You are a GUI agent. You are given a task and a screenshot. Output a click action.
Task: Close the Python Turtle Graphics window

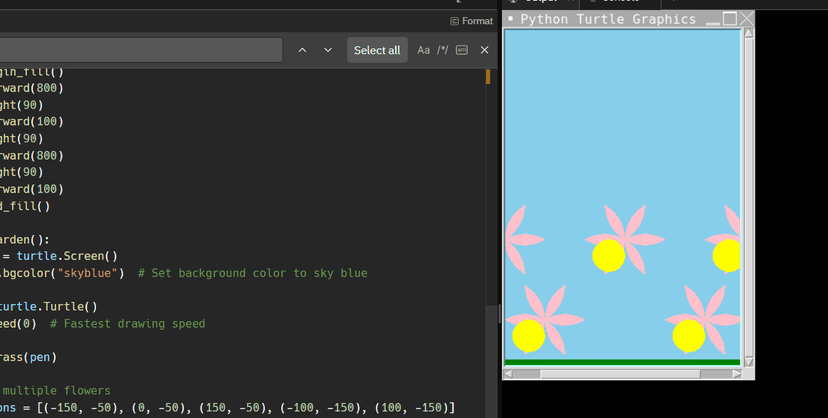746,19
